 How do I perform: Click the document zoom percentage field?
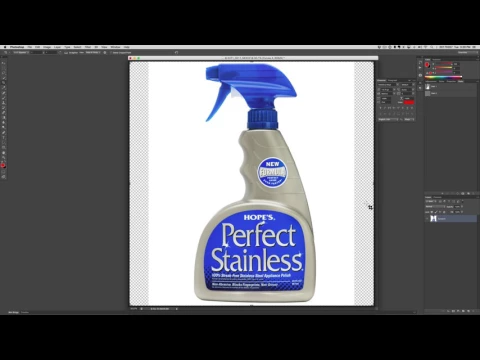coord(134,309)
